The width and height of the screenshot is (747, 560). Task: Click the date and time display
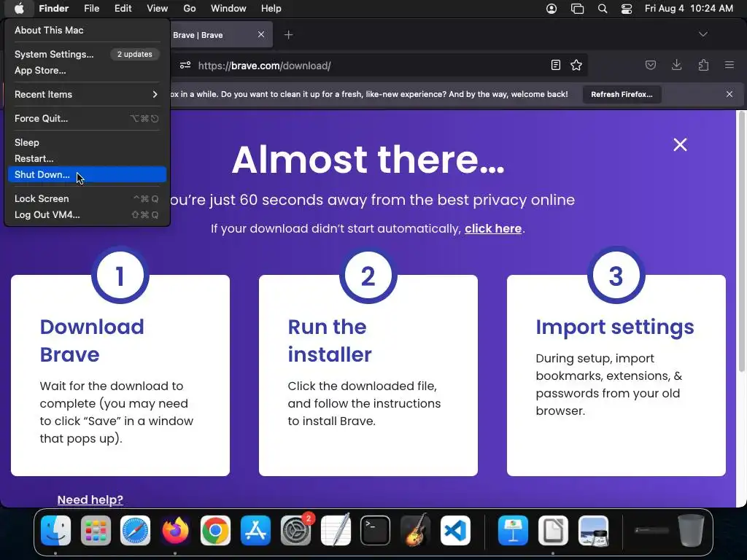coord(689,8)
